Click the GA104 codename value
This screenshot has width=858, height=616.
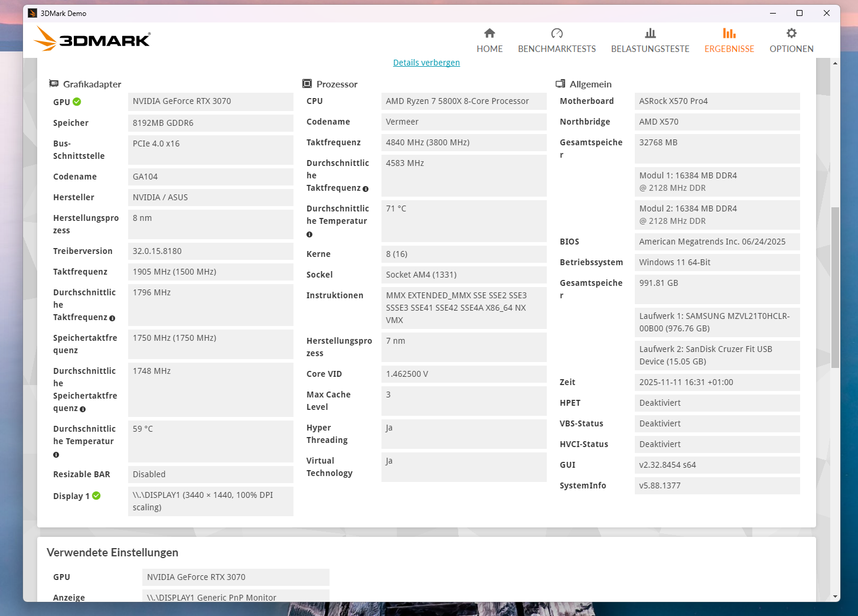(211, 177)
